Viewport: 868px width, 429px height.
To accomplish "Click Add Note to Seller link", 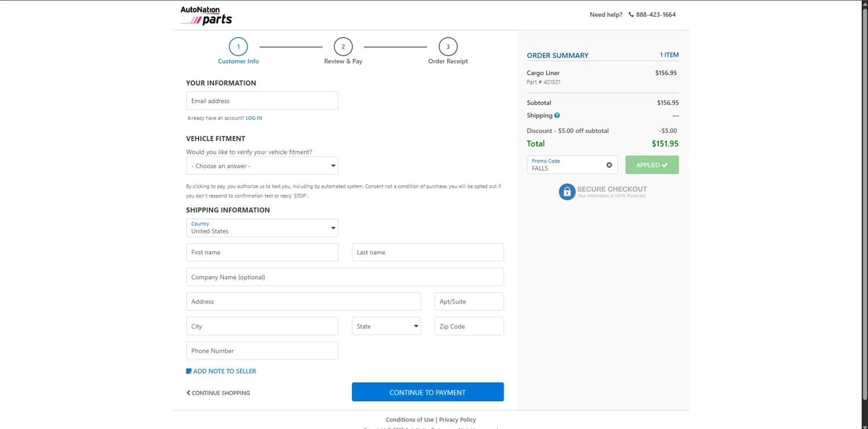I will (225, 371).
